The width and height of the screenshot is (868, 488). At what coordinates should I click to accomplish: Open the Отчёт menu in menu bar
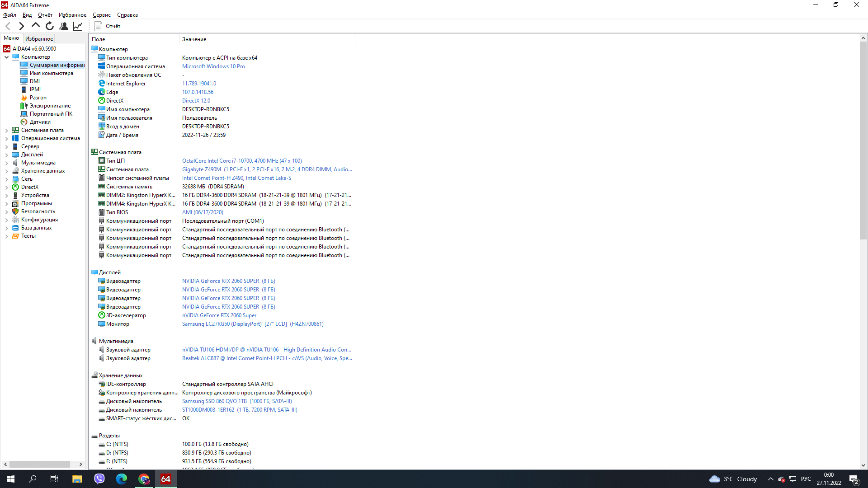[x=45, y=15]
